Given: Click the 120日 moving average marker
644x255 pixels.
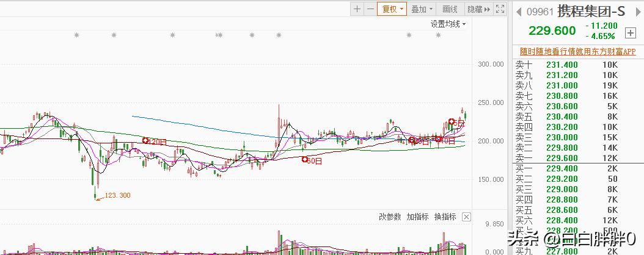Looking at the screenshot, I should tap(155, 142).
